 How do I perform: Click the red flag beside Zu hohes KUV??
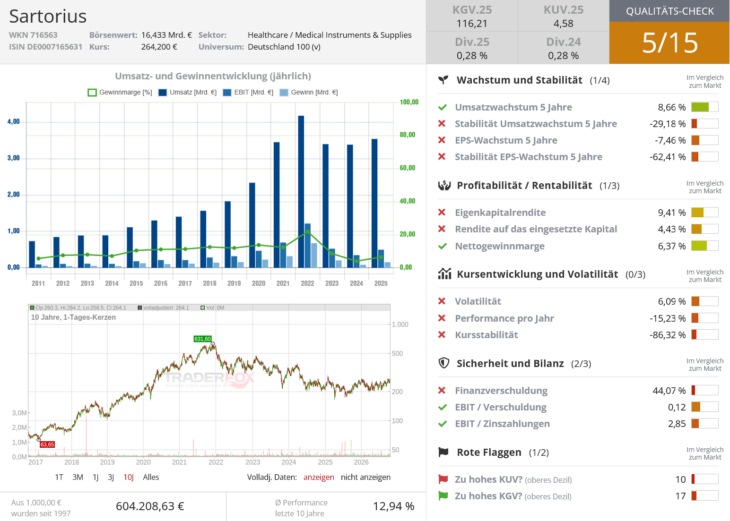[443, 479]
